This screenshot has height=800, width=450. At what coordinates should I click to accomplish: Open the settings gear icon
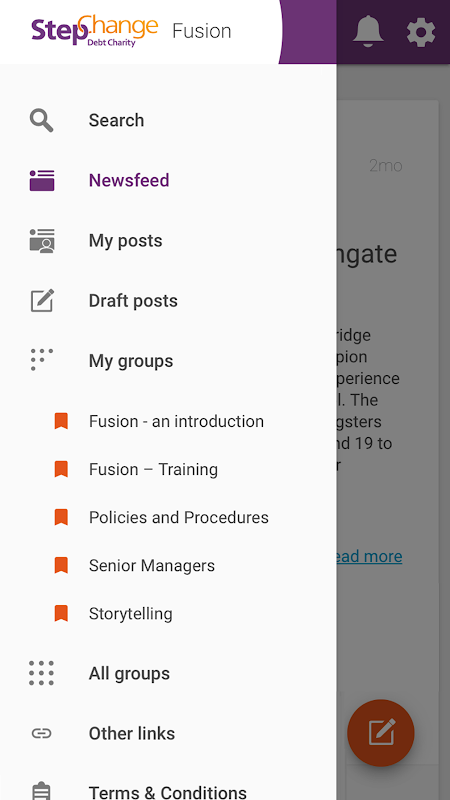421,32
